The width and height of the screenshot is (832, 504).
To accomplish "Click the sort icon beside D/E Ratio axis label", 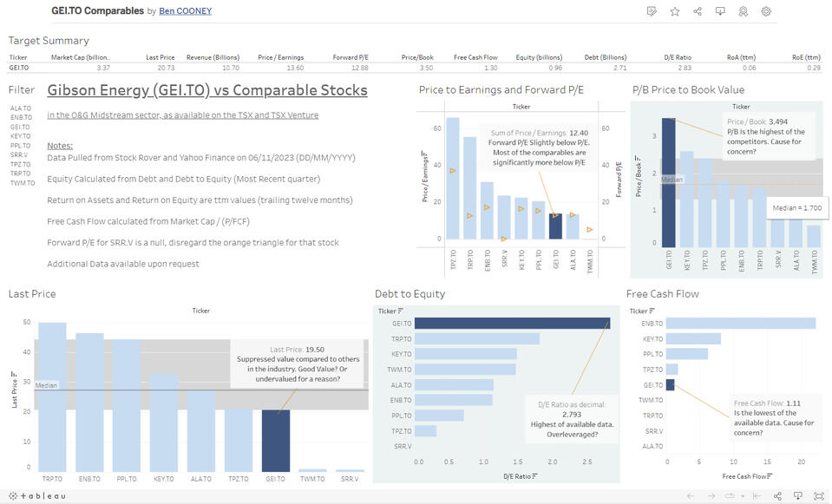I will pos(534,476).
